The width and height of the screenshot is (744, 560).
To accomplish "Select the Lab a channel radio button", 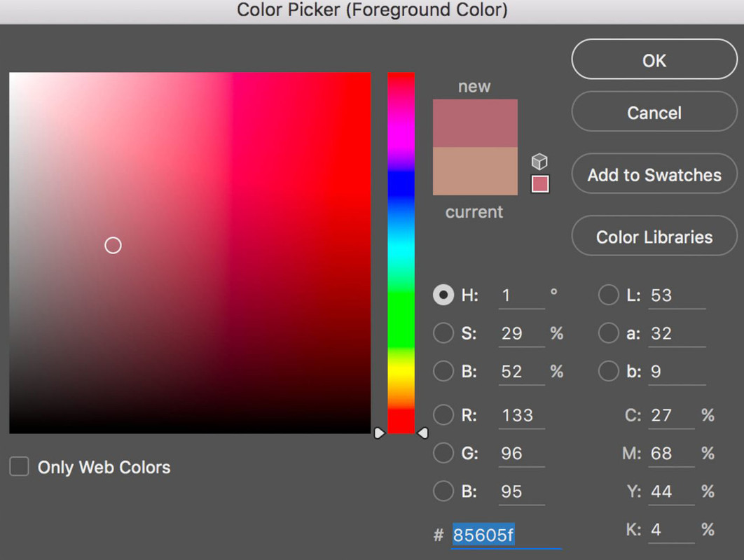I will pos(609,333).
